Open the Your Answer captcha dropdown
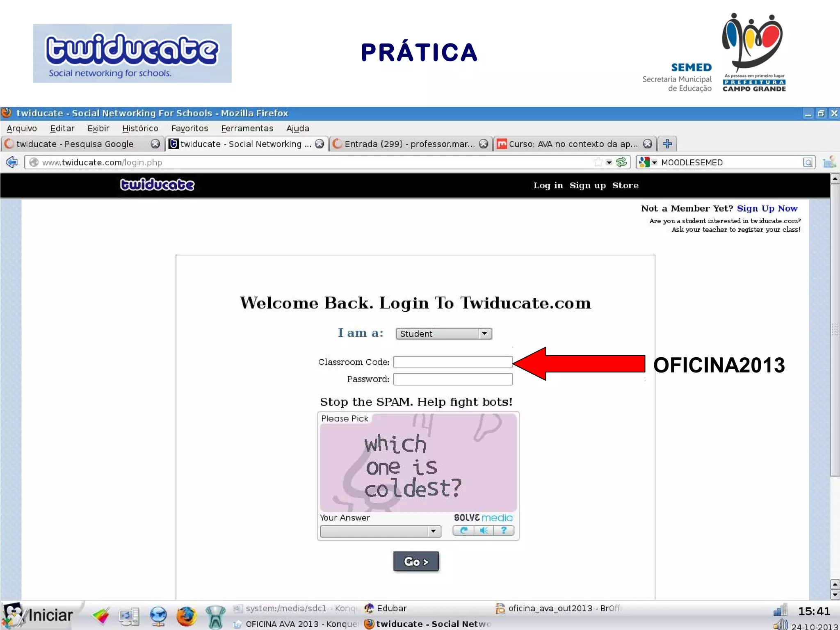This screenshot has width=840, height=630. click(x=381, y=532)
